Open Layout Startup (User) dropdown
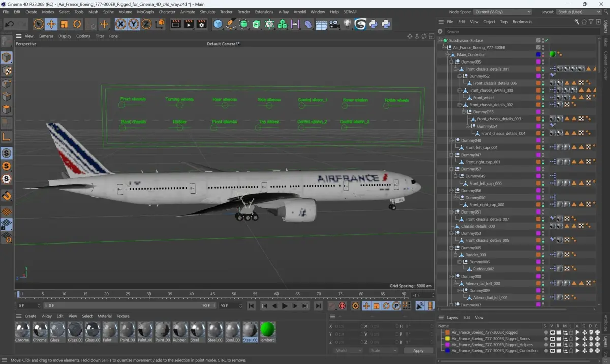610x364 pixels. click(x=579, y=12)
